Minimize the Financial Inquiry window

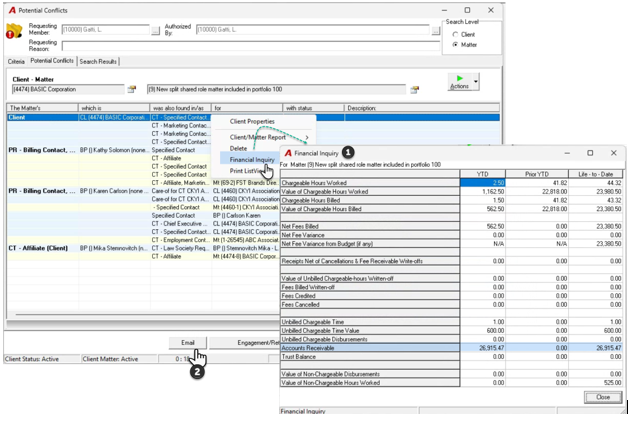pos(567,153)
